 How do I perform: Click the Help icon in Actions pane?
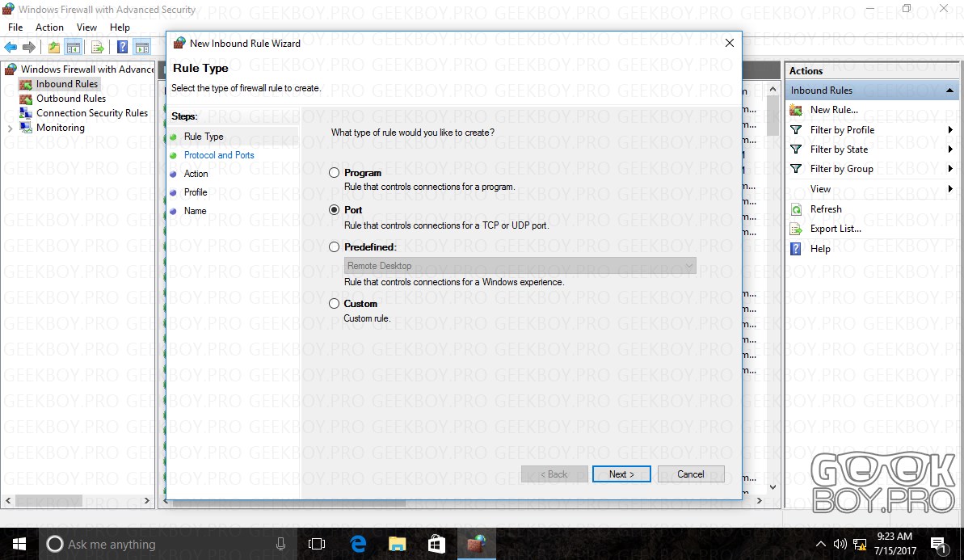coord(796,248)
